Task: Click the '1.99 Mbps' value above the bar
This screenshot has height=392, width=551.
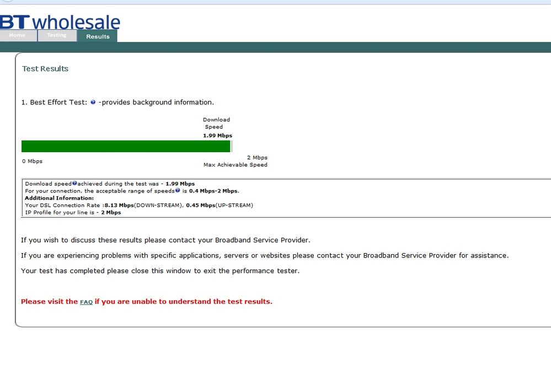Action: click(x=217, y=136)
